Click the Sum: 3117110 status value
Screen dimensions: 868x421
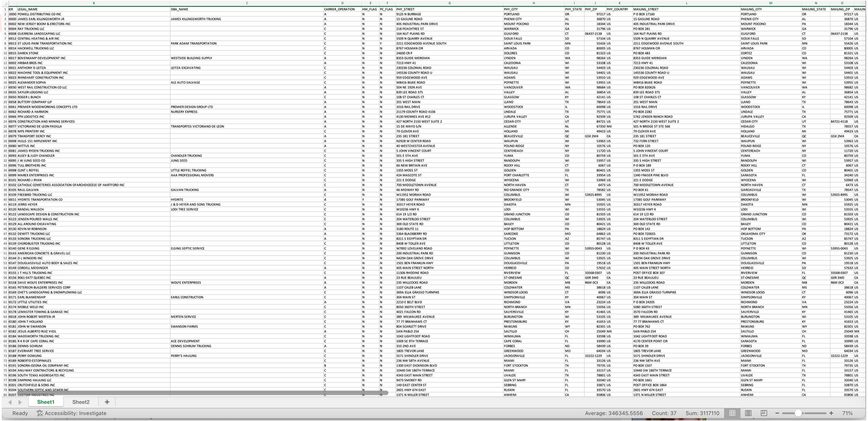pyautogui.click(x=703, y=413)
